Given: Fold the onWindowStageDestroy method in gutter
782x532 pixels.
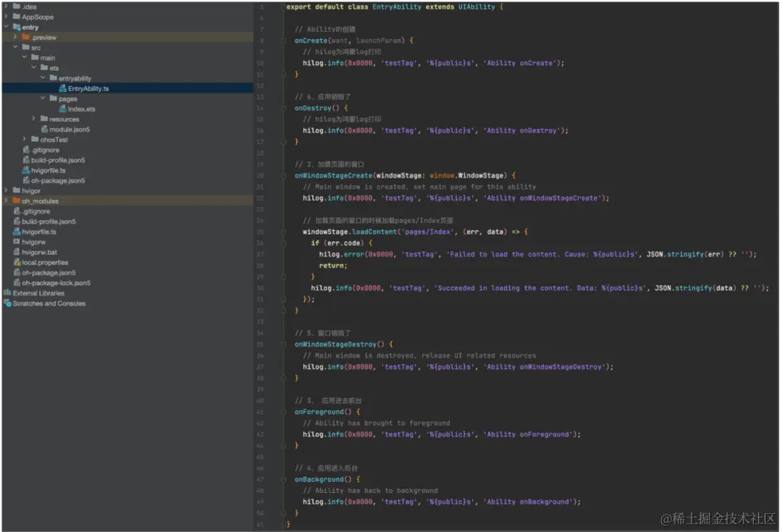Looking at the screenshot, I should [x=283, y=344].
